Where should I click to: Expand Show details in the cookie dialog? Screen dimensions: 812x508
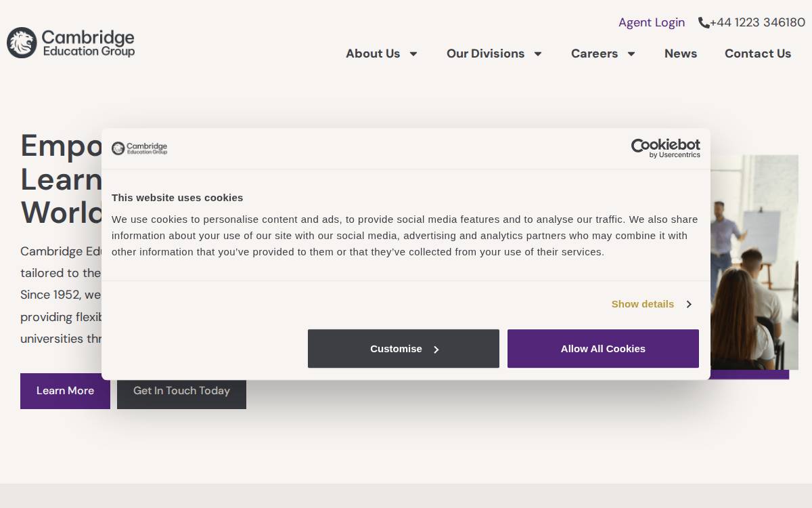(x=651, y=304)
